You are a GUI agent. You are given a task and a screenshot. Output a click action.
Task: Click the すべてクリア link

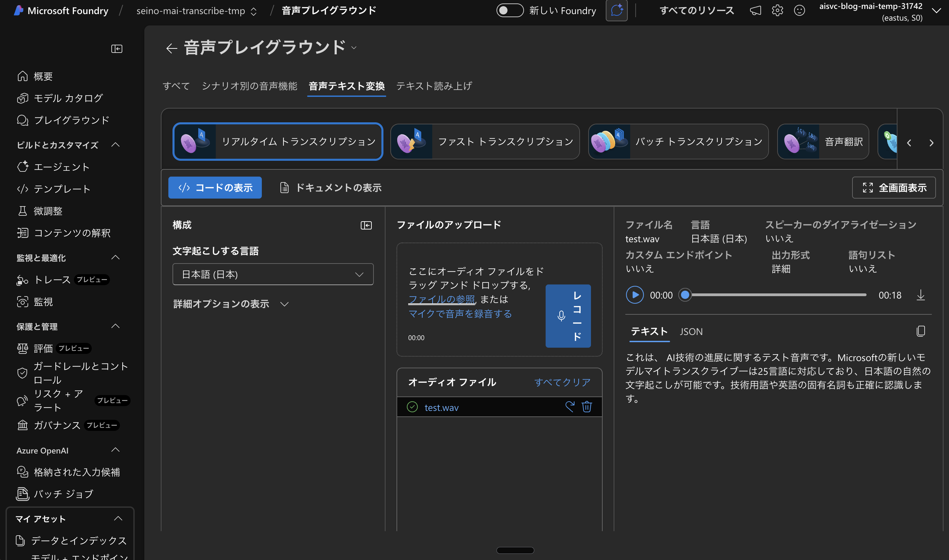pyautogui.click(x=562, y=382)
